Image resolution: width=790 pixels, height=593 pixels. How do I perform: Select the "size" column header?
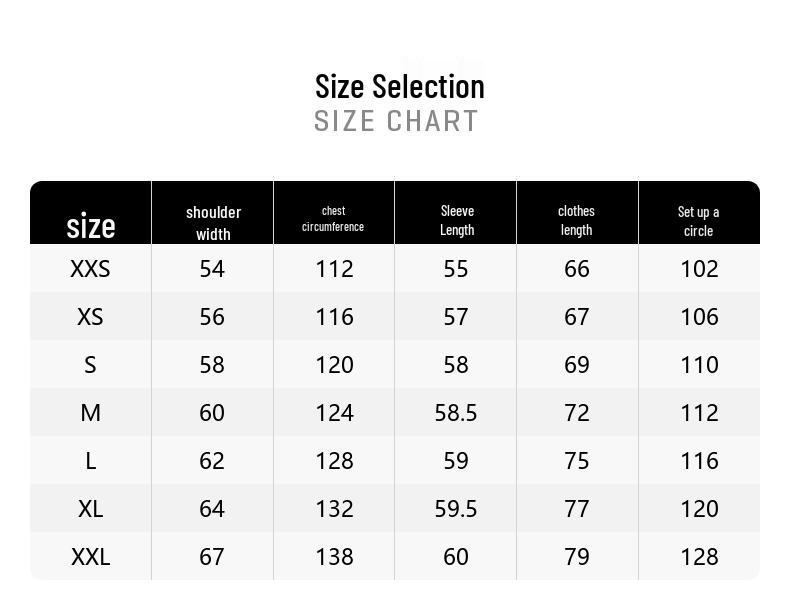tap(91, 226)
